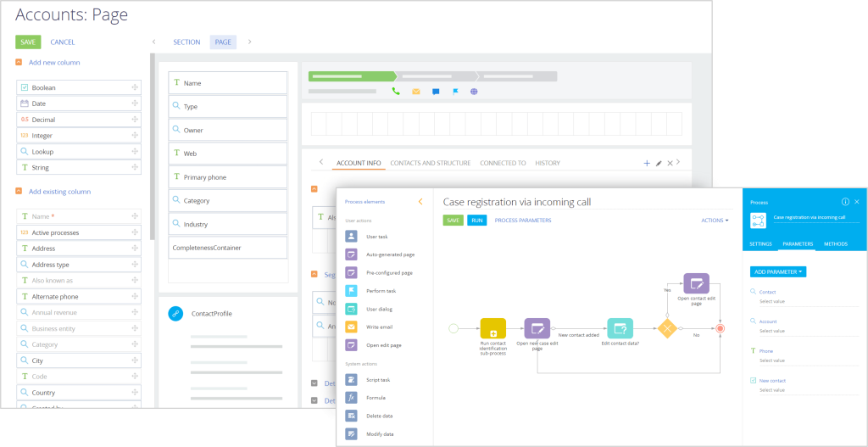Close the Process properties panel
Image resolution: width=868 pixels, height=447 pixels.
point(857,202)
